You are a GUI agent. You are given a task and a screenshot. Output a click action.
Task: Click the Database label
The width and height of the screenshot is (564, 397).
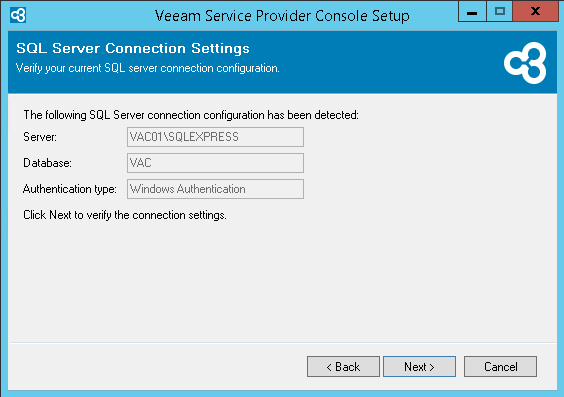click(x=47, y=163)
